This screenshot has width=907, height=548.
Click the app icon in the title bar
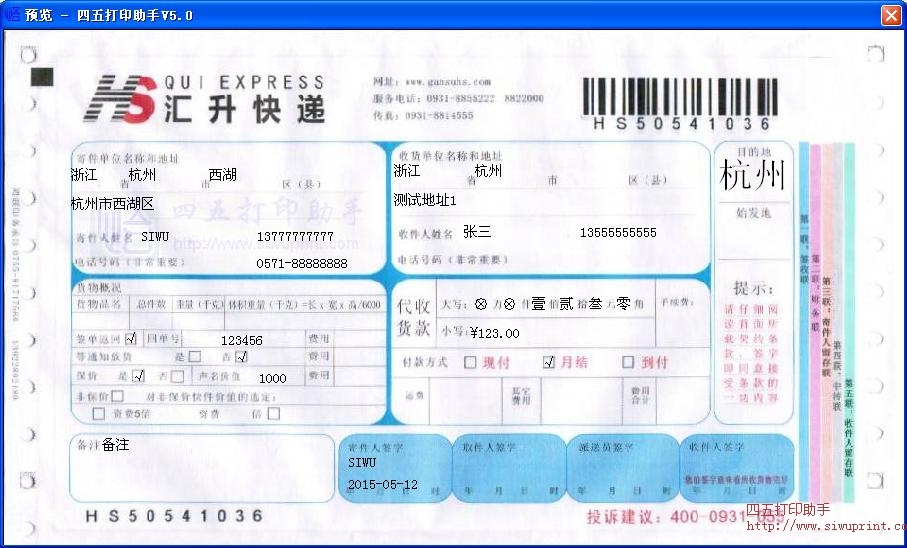click(12, 14)
